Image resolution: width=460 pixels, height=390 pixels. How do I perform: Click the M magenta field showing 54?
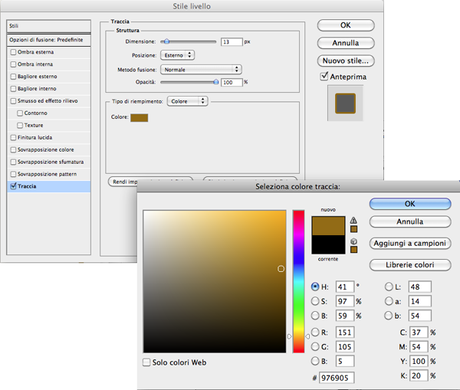coord(418,347)
